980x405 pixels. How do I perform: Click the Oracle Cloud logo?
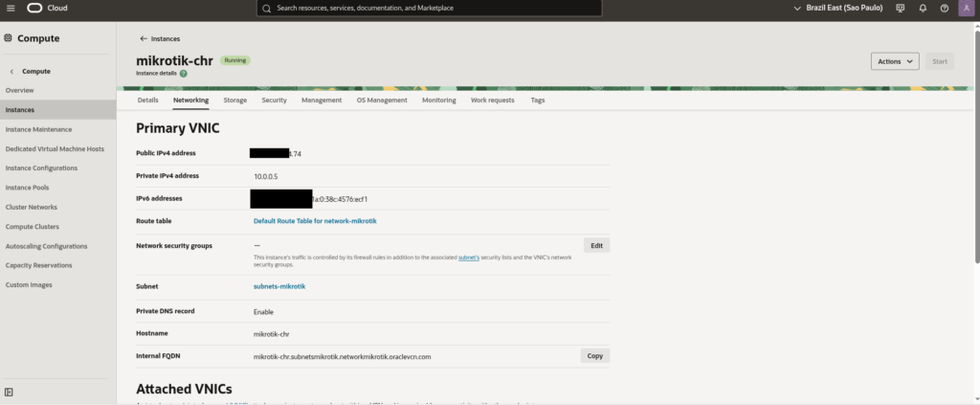coord(48,8)
